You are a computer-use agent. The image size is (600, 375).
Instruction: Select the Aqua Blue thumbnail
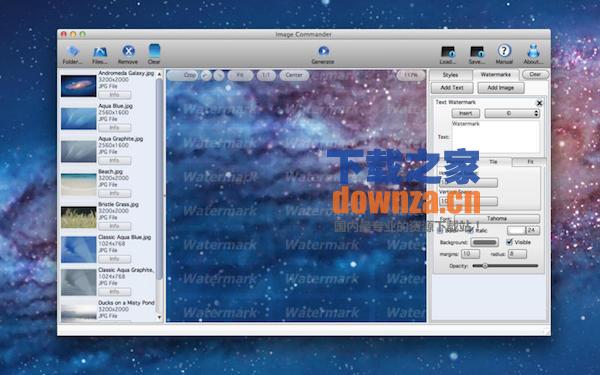[x=78, y=119]
